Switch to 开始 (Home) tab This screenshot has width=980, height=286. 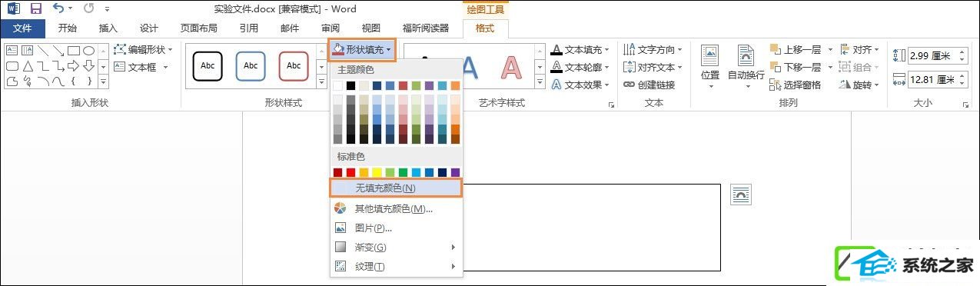click(x=68, y=28)
